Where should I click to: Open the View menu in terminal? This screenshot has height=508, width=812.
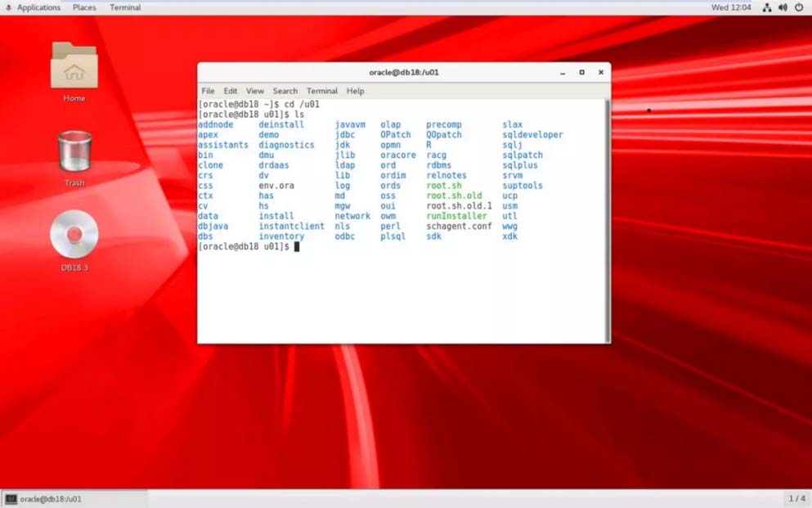pyautogui.click(x=255, y=91)
